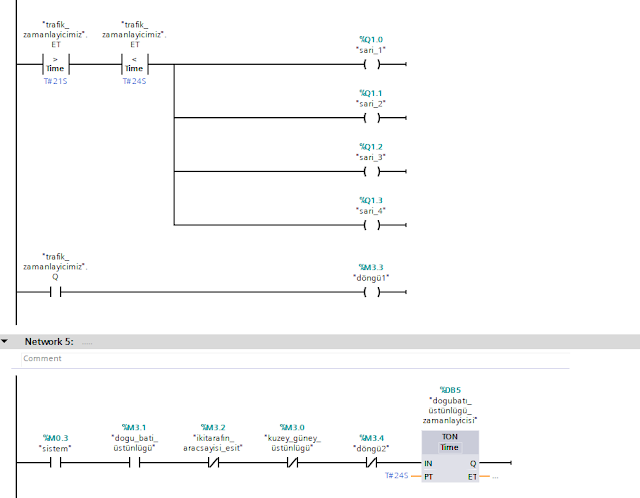Select the "sari_2" tag name
Screen dimensions: 640x498
point(371,104)
